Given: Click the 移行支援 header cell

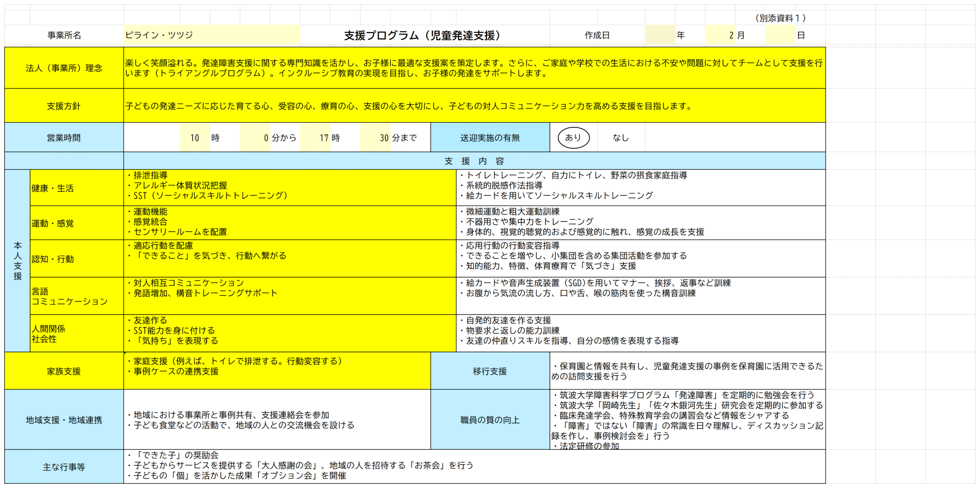Looking at the screenshot, I should coord(490,371).
